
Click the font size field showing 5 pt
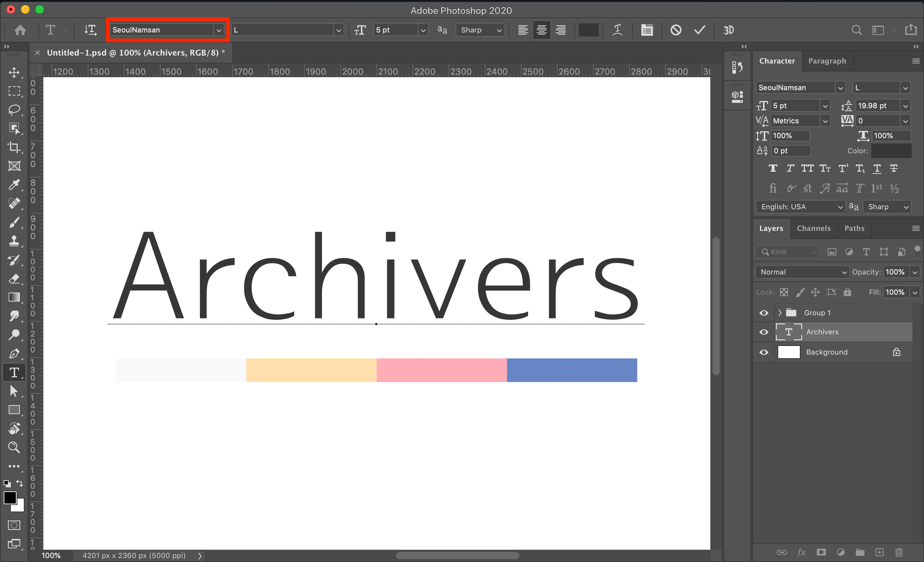click(396, 30)
